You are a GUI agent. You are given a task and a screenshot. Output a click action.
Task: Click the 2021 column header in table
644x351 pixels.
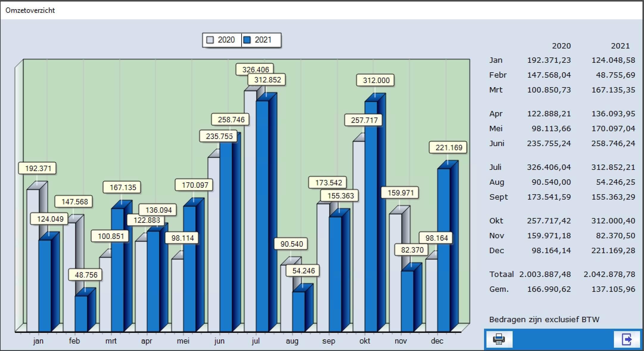tap(620, 46)
